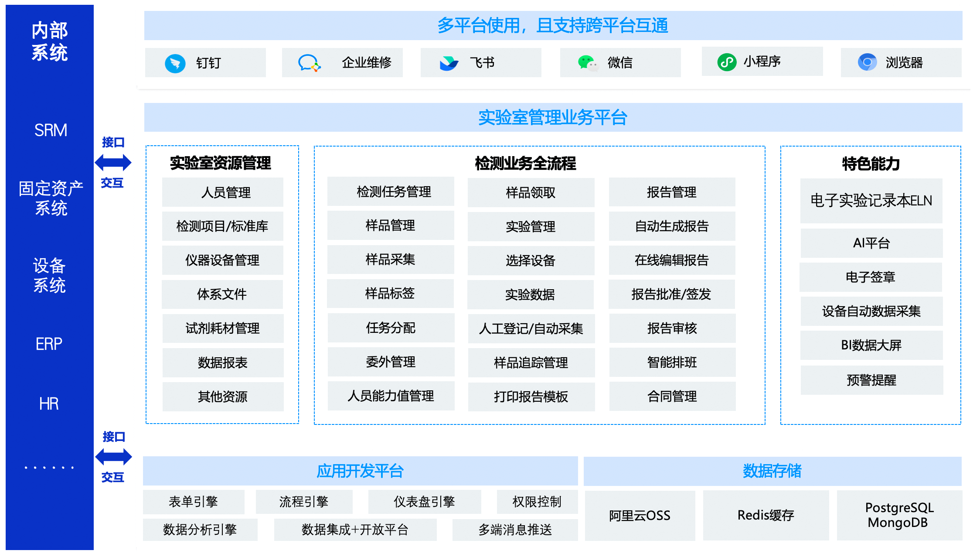Click the 自动生成报告 box
Screen dimensions: 980x554
coord(672,226)
